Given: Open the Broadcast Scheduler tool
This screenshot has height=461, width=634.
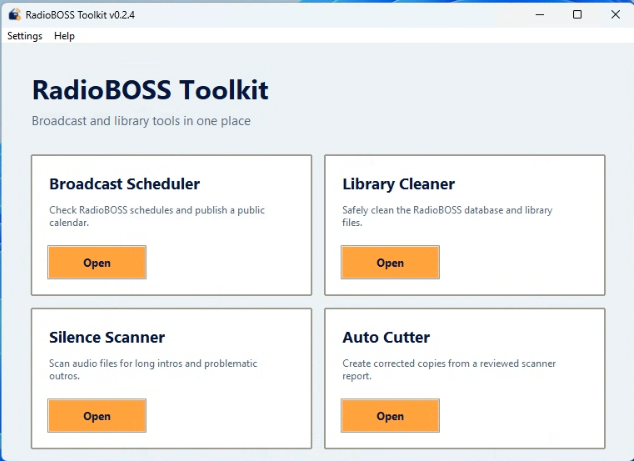Looking at the screenshot, I should click(97, 262).
